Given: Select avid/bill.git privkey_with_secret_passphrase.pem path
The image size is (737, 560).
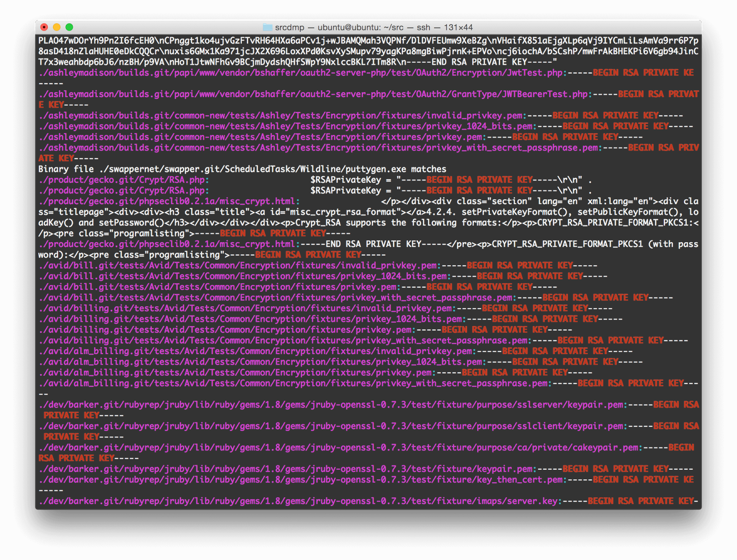Looking at the screenshot, I should (x=275, y=297).
